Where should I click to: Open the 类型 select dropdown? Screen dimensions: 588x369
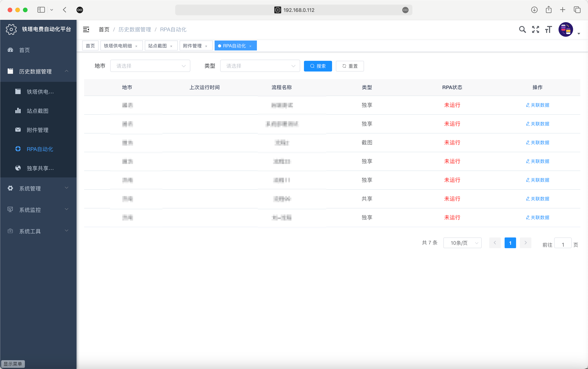[x=260, y=66]
